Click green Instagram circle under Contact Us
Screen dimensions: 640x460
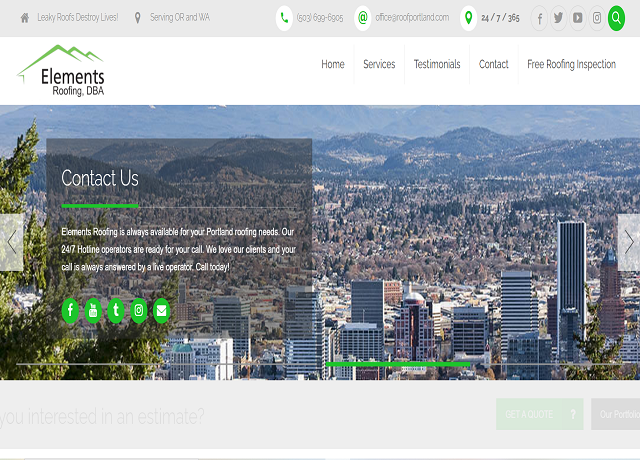click(x=139, y=310)
